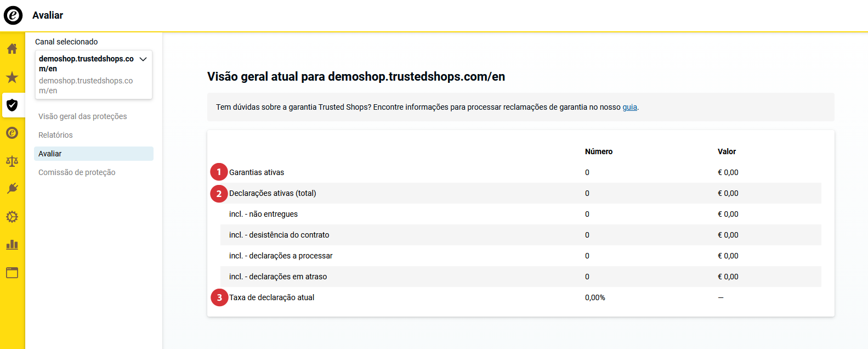Open the gear settings icon
The height and width of the screenshot is (349, 868).
pyautogui.click(x=12, y=217)
